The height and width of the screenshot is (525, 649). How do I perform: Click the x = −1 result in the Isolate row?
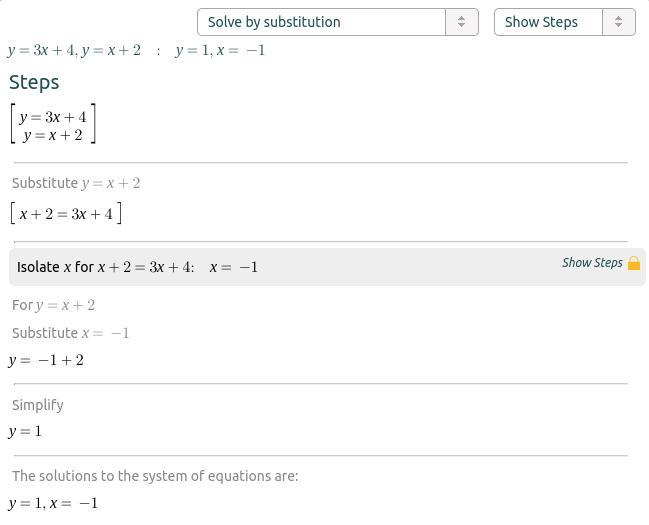tap(234, 267)
